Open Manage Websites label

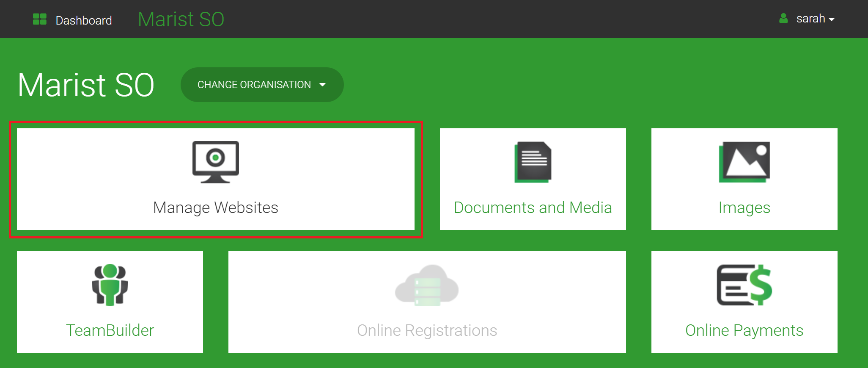[x=216, y=208]
